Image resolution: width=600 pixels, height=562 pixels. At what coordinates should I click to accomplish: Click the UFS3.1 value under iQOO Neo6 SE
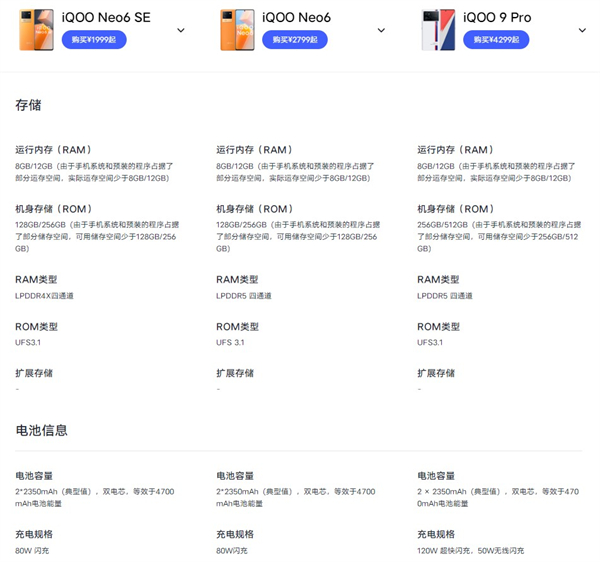[x=28, y=342]
